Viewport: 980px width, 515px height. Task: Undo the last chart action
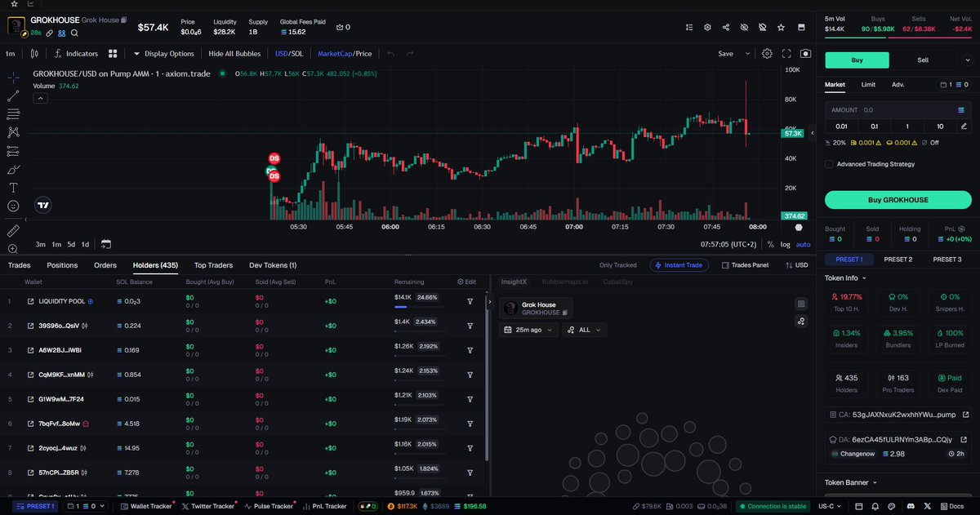(x=390, y=54)
